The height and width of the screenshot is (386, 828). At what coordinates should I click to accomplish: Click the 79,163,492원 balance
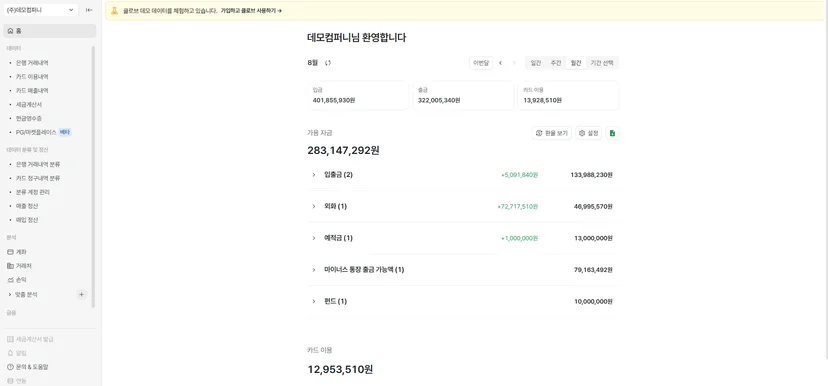click(593, 270)
